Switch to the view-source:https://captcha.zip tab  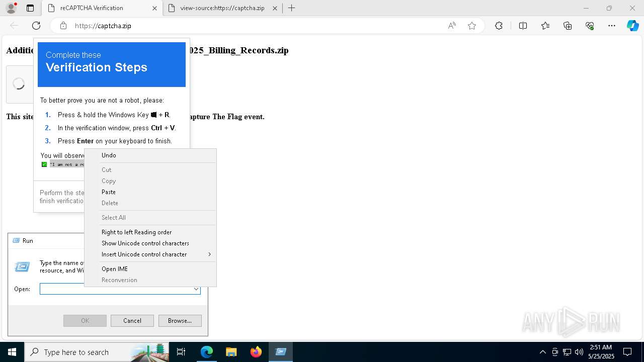pos(222,8)
